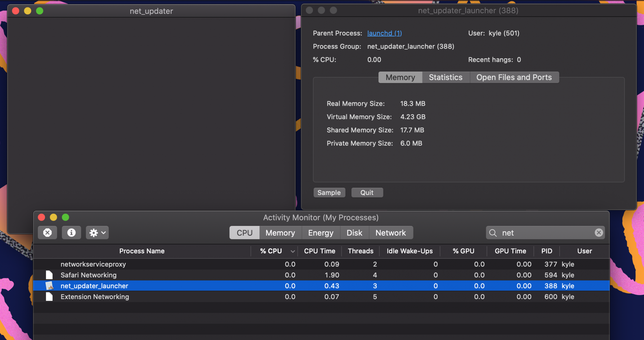Click Private Memory Size value 6.0 MB

coord(411,143)
